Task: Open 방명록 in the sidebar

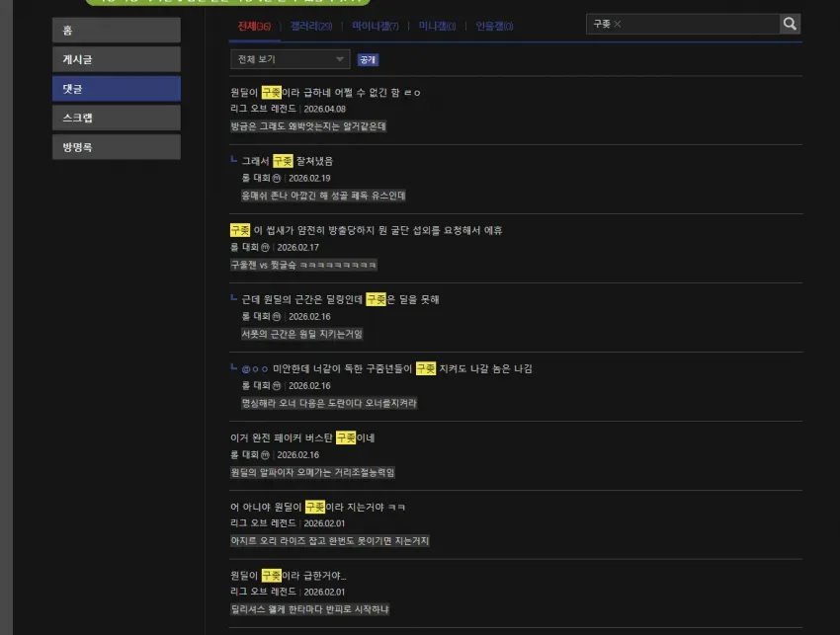Action: click(x=117, y=147)
